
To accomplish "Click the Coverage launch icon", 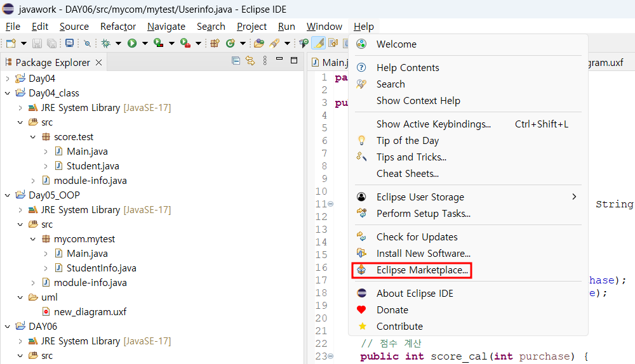I will (x=159, y=43).
